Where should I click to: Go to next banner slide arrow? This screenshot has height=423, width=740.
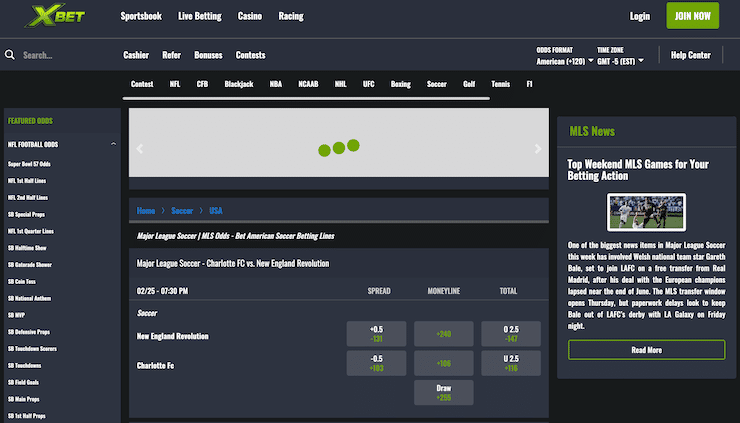538,149
